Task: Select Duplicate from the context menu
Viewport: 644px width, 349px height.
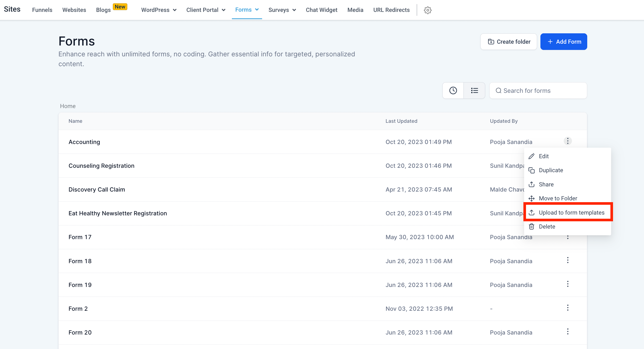Action: coord(567,170)
